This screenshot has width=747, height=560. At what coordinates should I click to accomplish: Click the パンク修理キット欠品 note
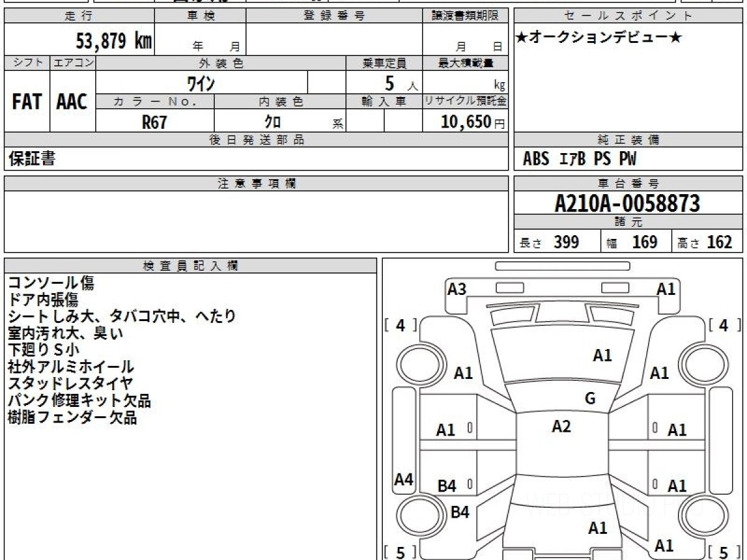(79, 400)
